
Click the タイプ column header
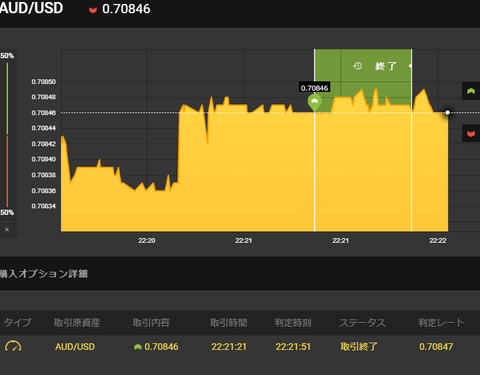pos(17,322)
